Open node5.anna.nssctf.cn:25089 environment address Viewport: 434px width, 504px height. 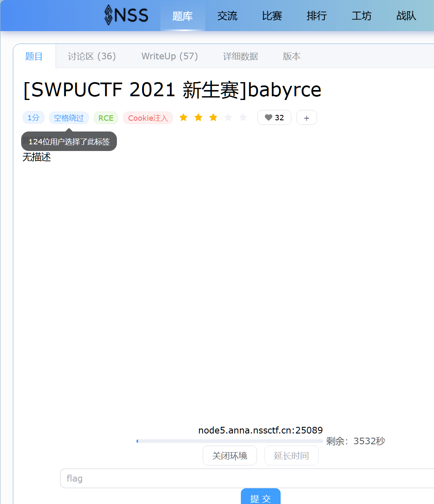[x=260, y=430]
